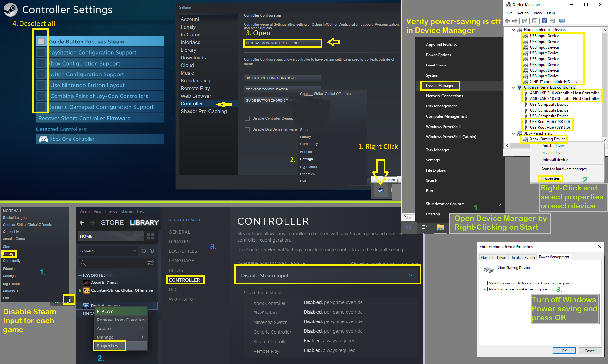The width and height of the screenshot is (608, 364).
Task: Click the Steam back navigation arrow
Action: tap(82, 222)
